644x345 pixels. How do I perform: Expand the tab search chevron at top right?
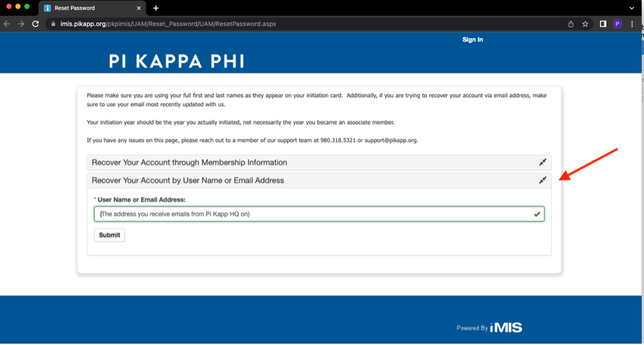[x=632, y=8]
